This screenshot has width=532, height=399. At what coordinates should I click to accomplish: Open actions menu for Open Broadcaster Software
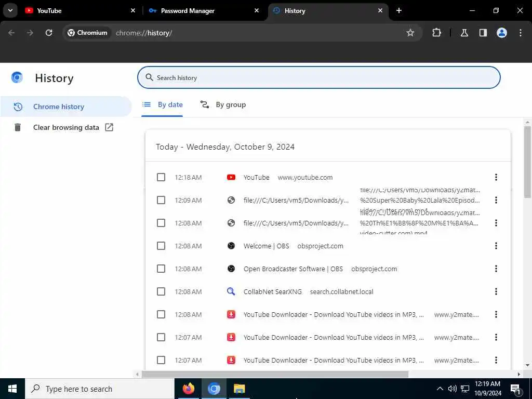pos(496,269)
